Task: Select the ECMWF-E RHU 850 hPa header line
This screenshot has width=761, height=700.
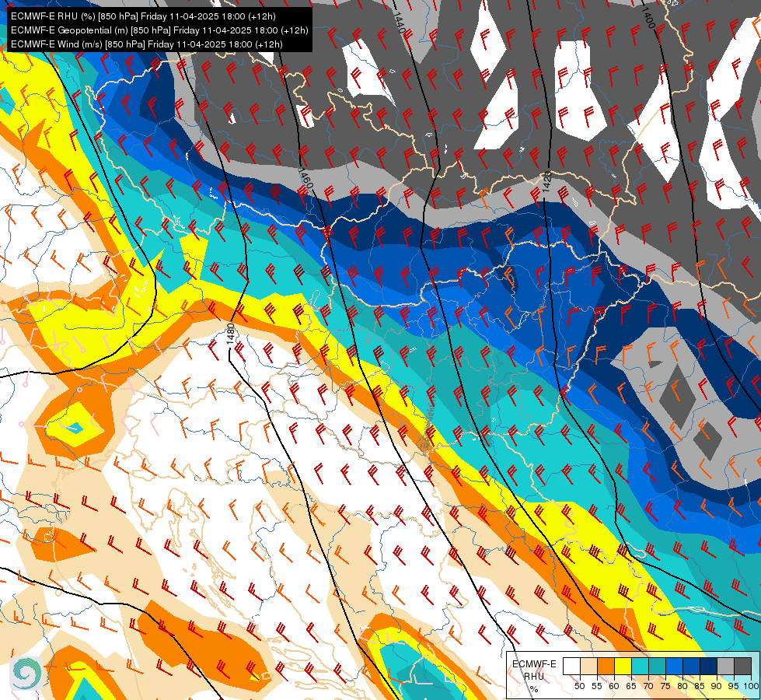Action: [143, 16]
